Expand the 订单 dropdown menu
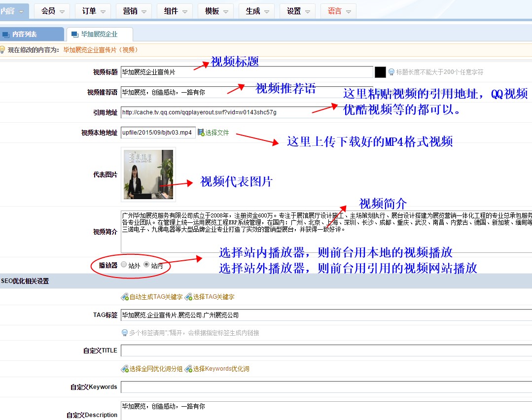The height and width of the screenshot is (420, 532). click(93, 11)
